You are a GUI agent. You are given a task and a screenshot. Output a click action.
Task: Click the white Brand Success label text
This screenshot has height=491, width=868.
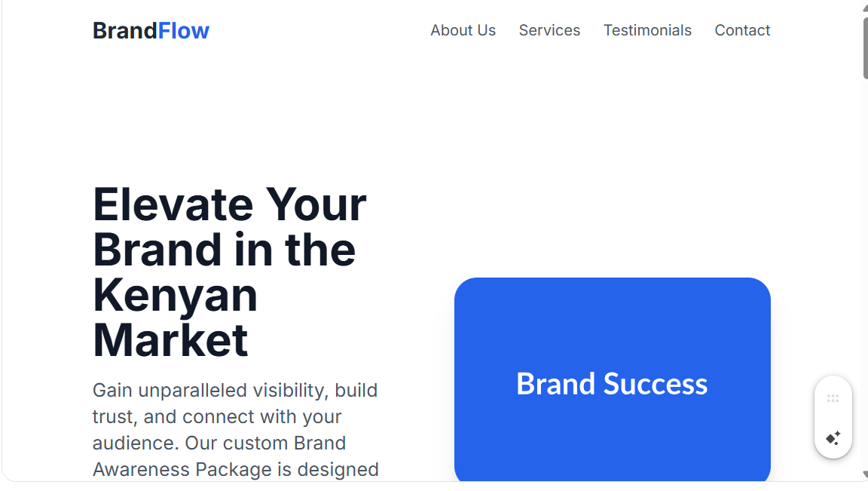(612, 383)
